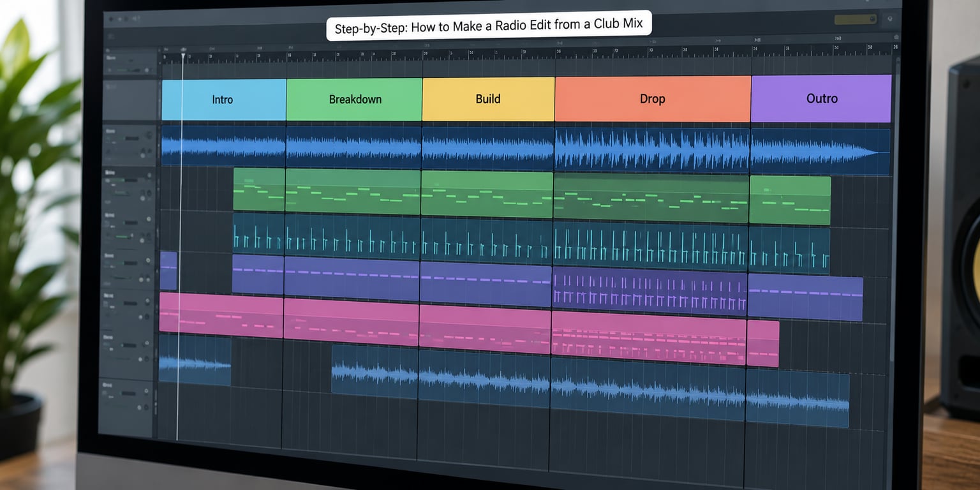Select teal drum clip under Build
This screenshot has height=490, width=980.
click(x=486, y=240)
